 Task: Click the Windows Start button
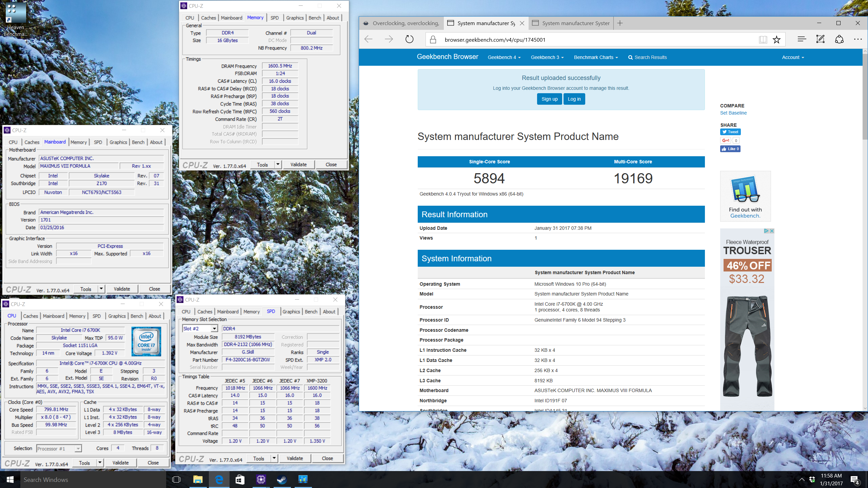[x=10, y=480]
